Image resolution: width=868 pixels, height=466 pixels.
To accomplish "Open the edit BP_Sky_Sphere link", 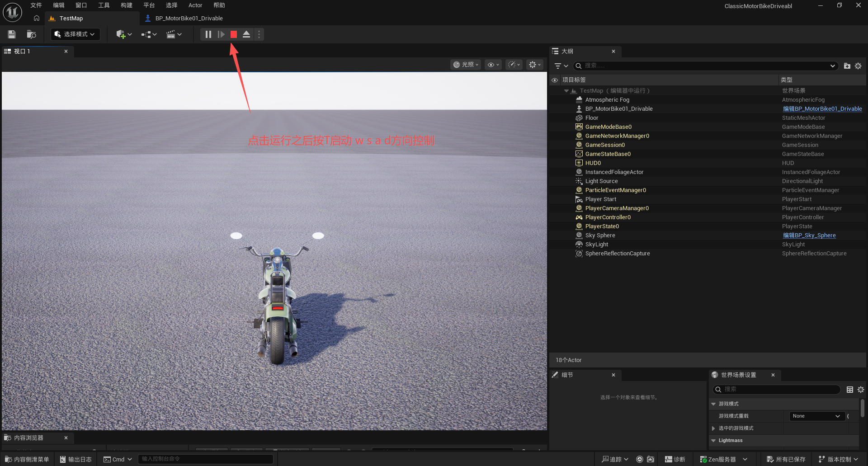I will pyautogui.click(x=809, y=235).
